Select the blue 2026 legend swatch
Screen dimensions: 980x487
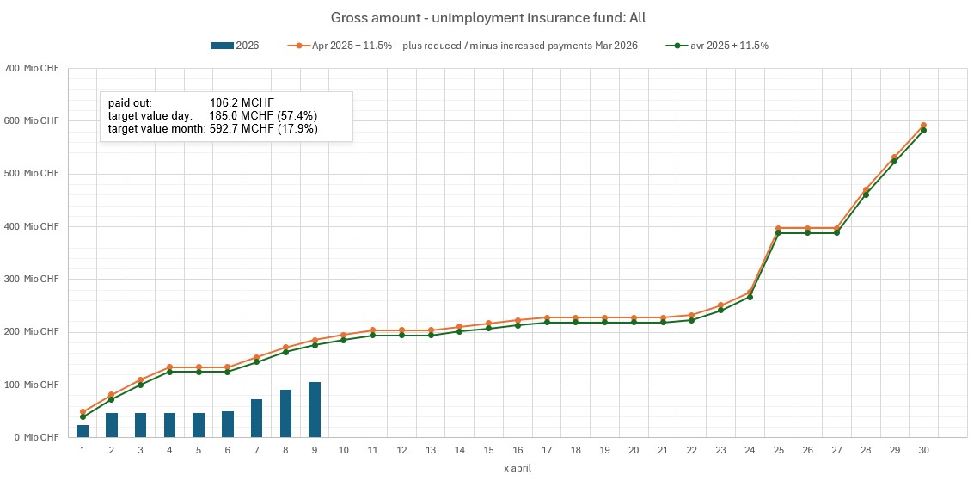[x=222, y=46]
